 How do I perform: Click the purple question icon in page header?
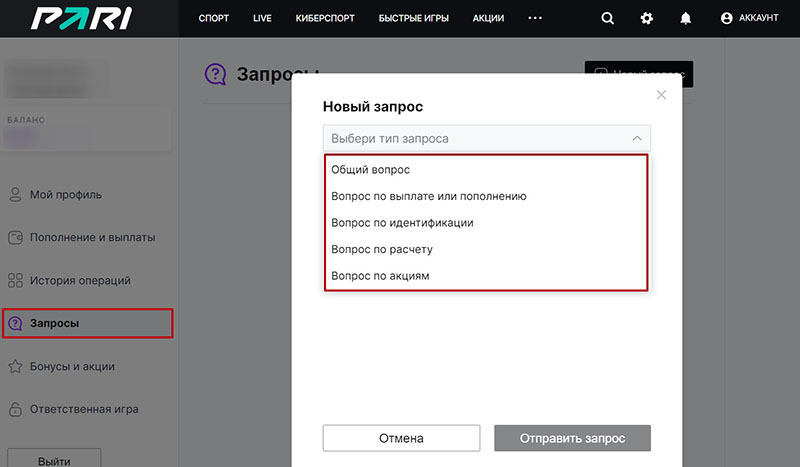click(215, 74)
